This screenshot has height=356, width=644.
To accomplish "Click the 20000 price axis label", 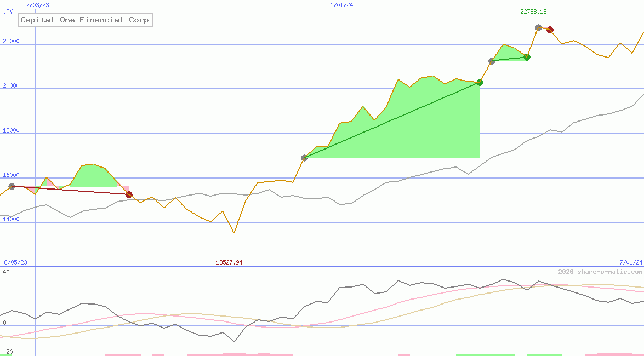I will point(11,85).
